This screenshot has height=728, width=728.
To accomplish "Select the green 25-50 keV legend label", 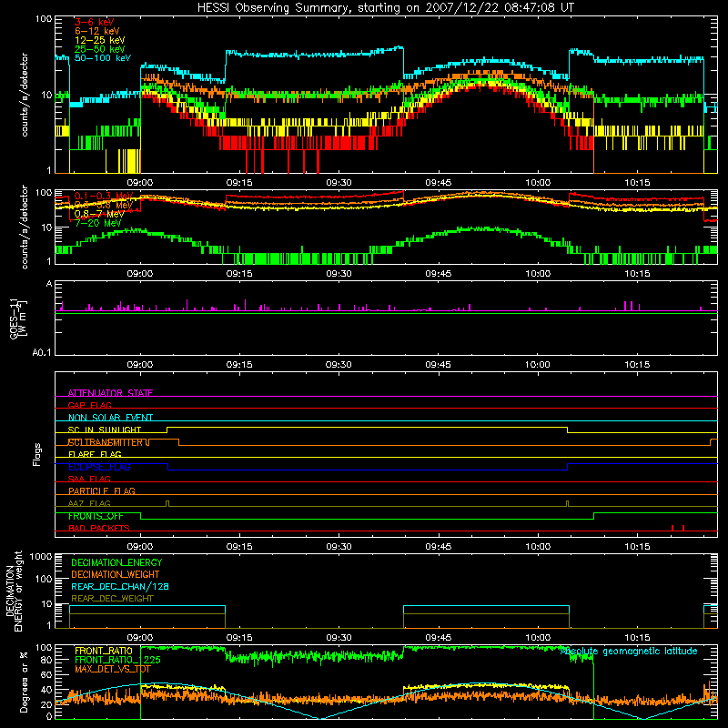I will (100, 49).
